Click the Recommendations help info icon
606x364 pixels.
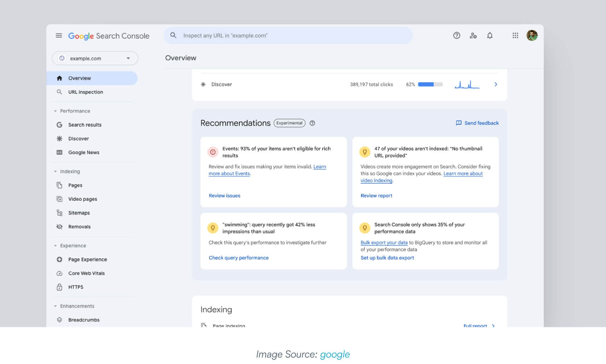point(312,123)
